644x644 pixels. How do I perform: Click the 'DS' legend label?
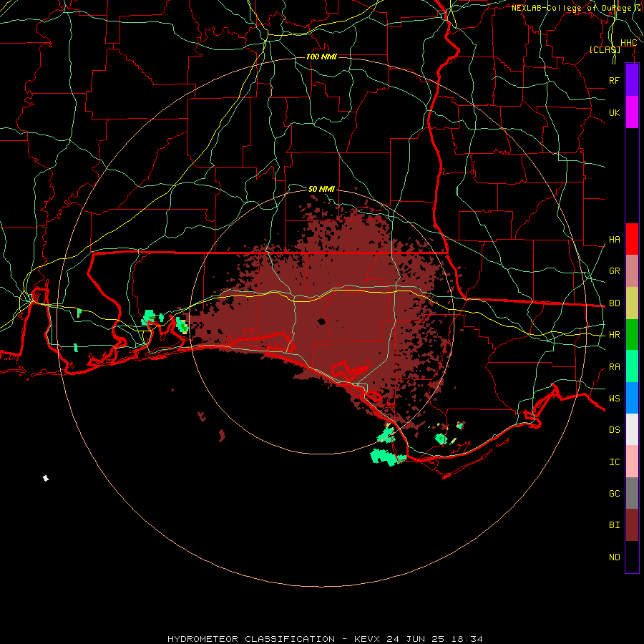point(614,430)
